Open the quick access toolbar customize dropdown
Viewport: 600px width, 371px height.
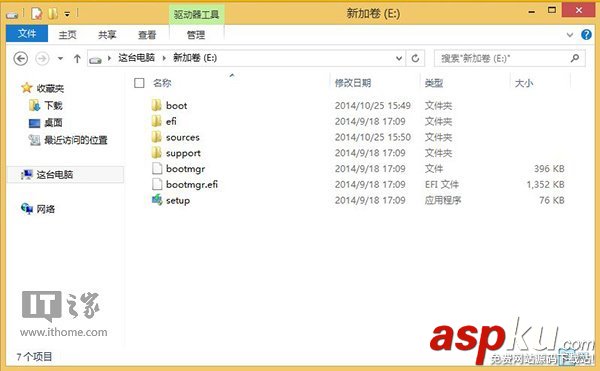(67, 15)
